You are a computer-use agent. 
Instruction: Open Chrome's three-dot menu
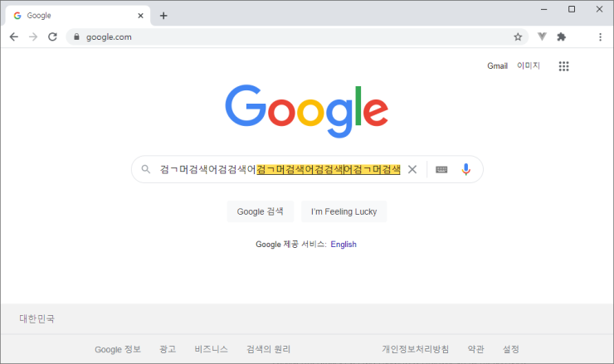(600, 36)
